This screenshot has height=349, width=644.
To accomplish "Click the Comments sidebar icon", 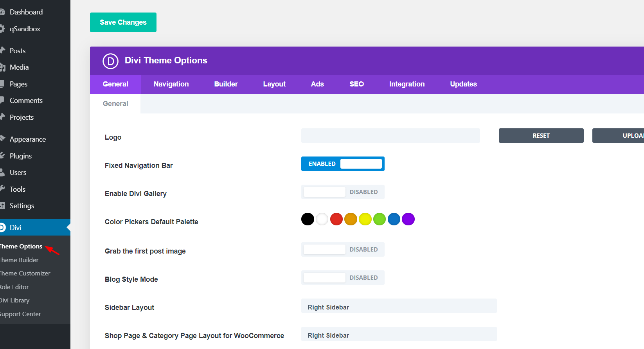I will coord(2,101).
